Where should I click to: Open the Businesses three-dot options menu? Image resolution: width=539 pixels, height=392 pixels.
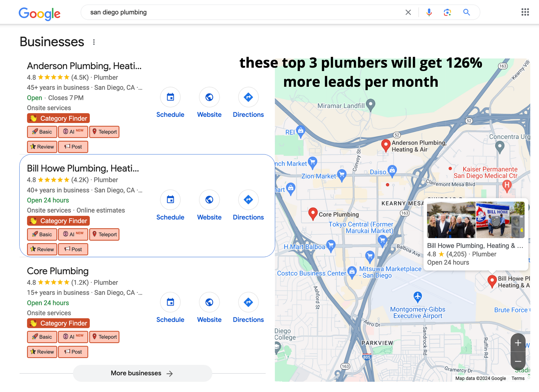(94, 42)
